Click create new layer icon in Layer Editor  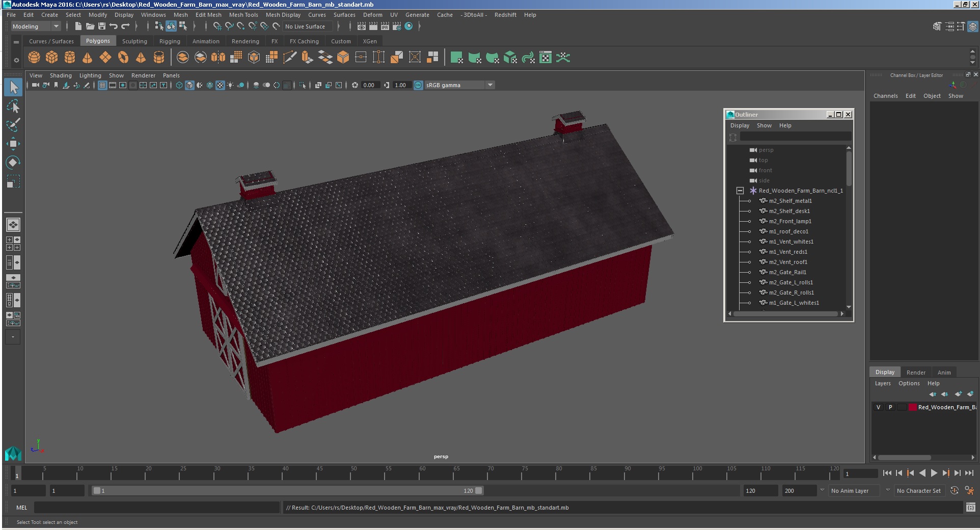coord(958,394)
